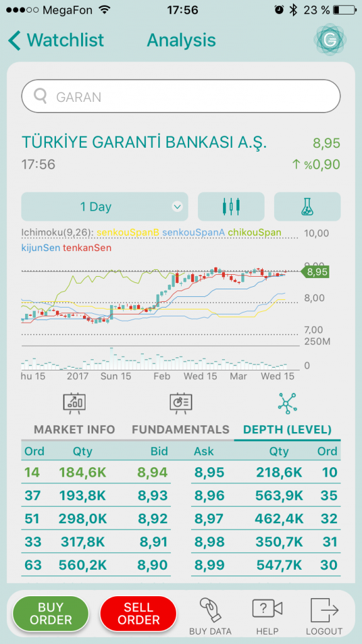Tap the tenkanSen legend label

[87, 248]
